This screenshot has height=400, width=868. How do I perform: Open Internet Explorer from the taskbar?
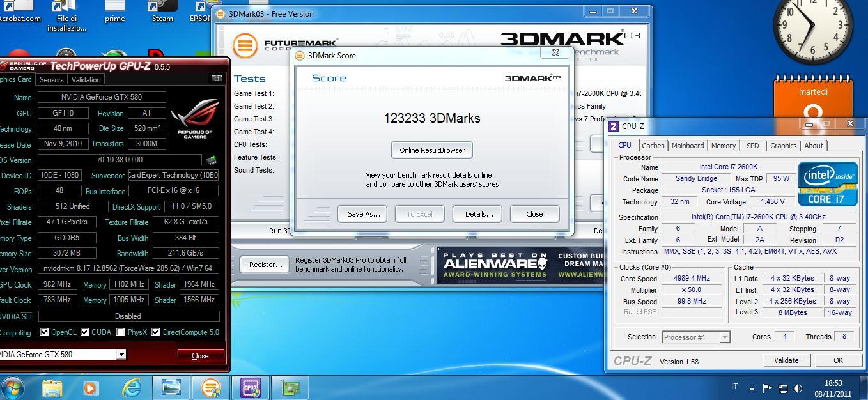(132, 388)
